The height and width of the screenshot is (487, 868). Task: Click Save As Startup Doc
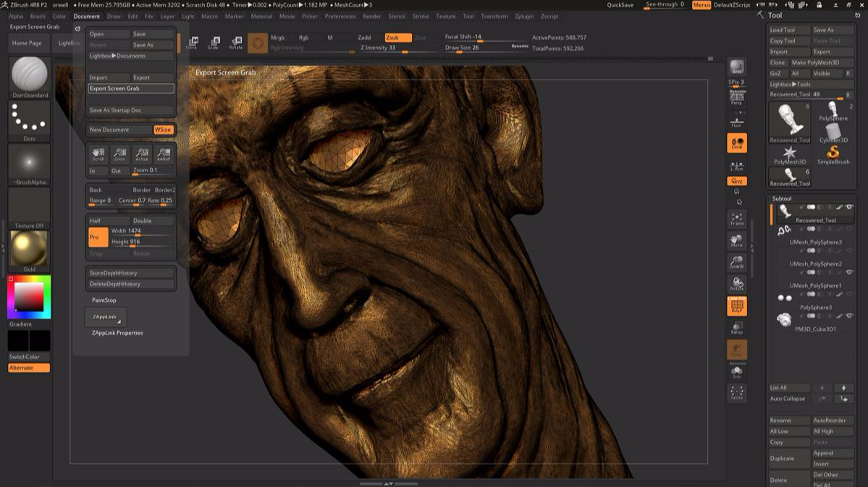point(130,110)
